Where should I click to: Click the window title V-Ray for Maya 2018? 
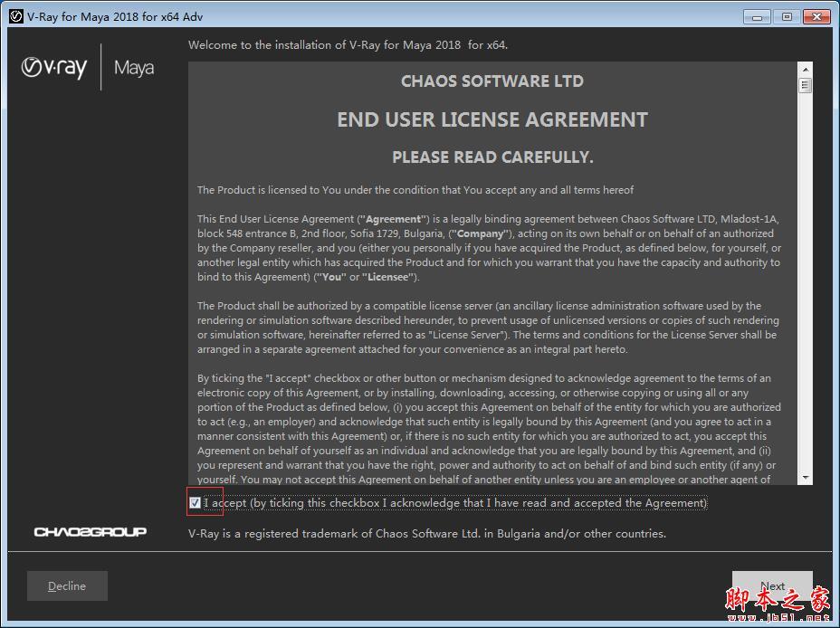pyautogui.click(x=115, y=16)
